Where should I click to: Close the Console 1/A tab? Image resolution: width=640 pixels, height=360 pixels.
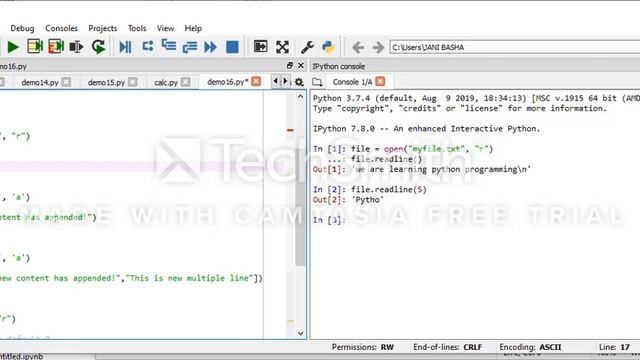(380, 81)
